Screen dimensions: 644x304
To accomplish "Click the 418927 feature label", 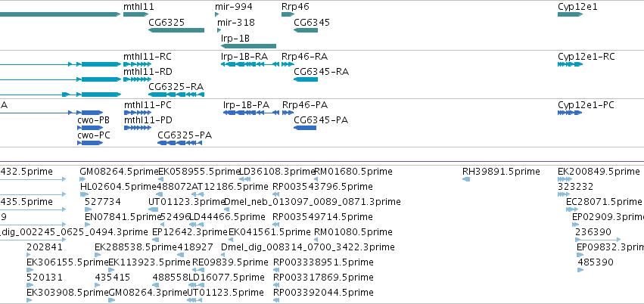I will (195, 247).
